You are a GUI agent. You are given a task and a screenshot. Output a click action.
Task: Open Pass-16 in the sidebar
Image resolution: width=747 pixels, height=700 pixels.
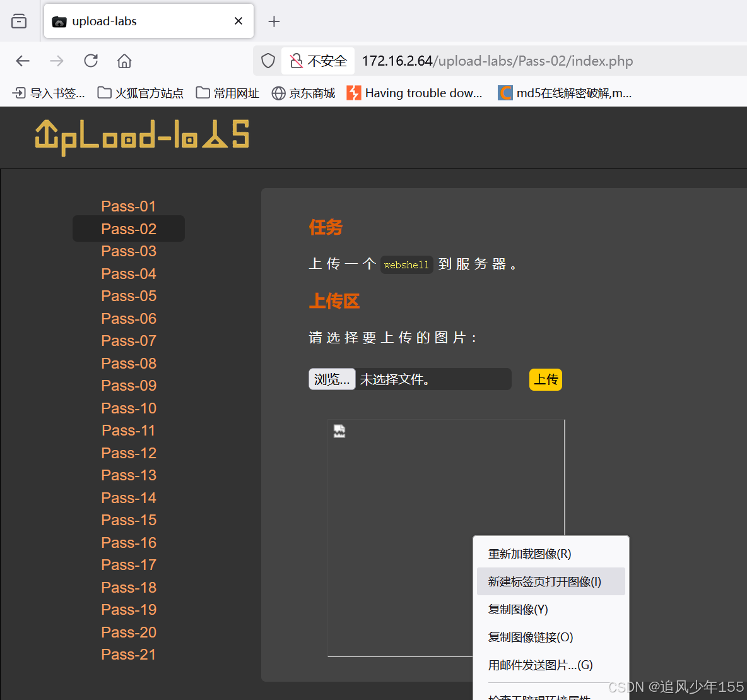point(129,543)
